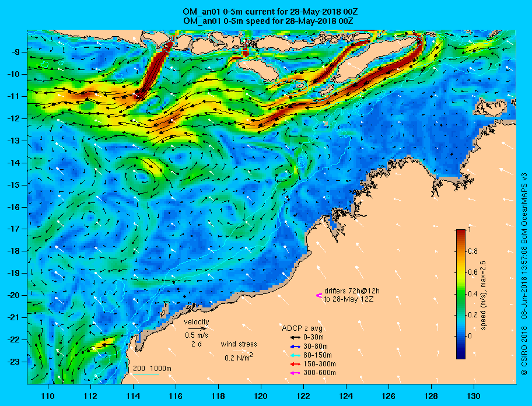
Task: Click the longitude axis label '130'
Action: (x=474, y=396)
